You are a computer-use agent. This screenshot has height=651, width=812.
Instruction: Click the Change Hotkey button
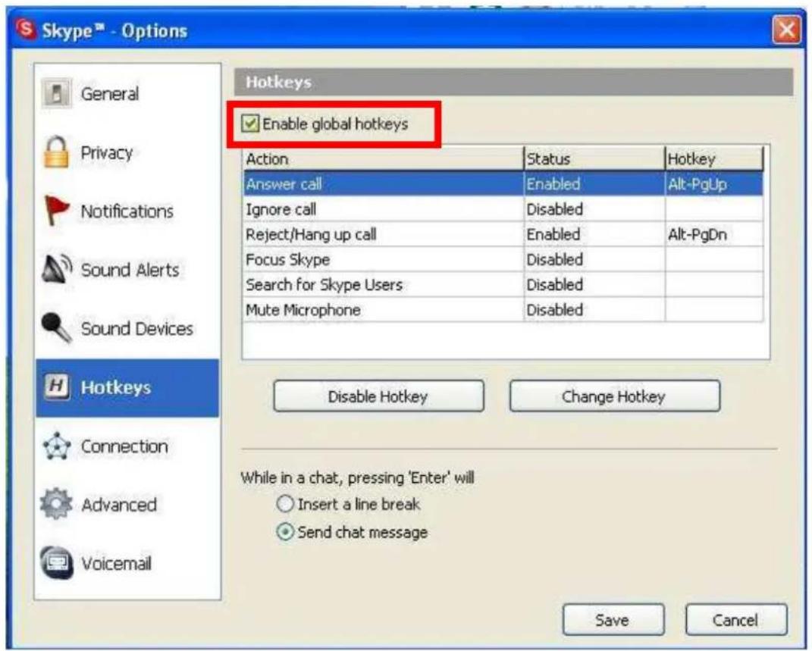click(x=615, y=396)
